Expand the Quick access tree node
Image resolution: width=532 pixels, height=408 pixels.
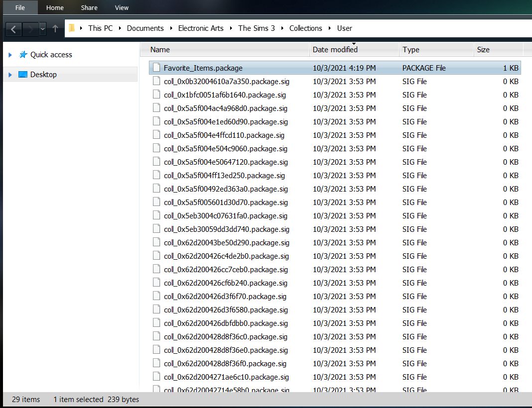(x=10, y=55)
